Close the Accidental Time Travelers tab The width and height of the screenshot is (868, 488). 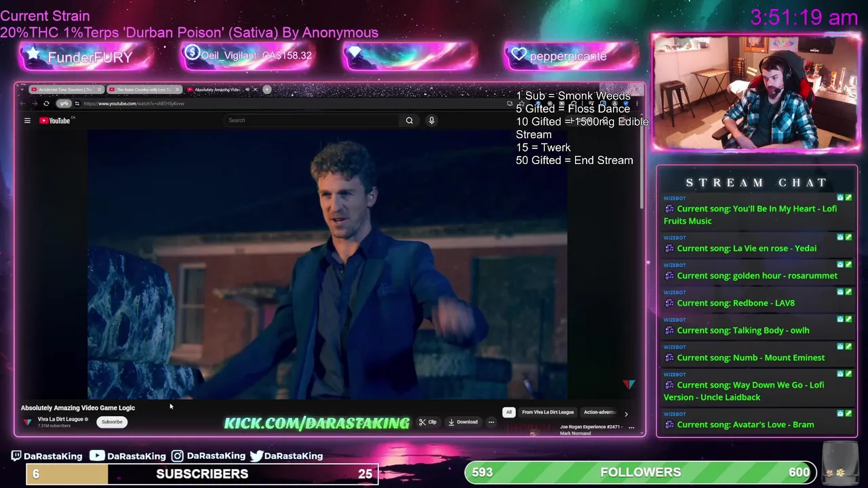(99, 89)
